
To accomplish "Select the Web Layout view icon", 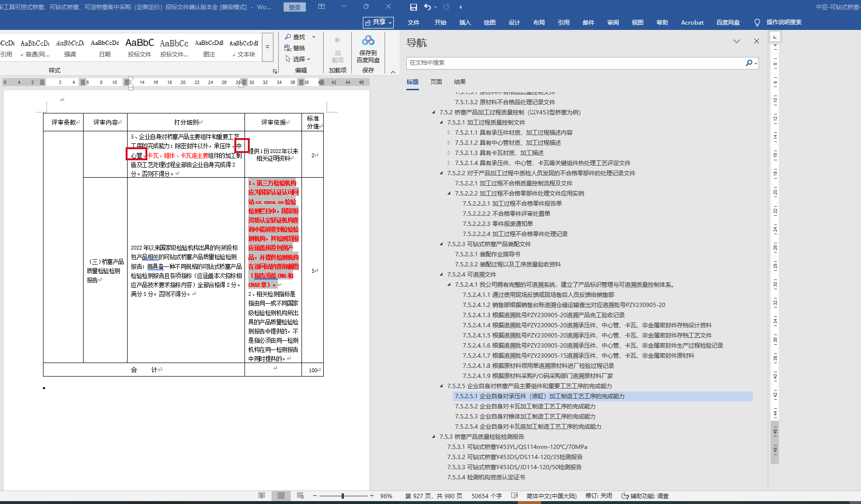I will point(300,496).
